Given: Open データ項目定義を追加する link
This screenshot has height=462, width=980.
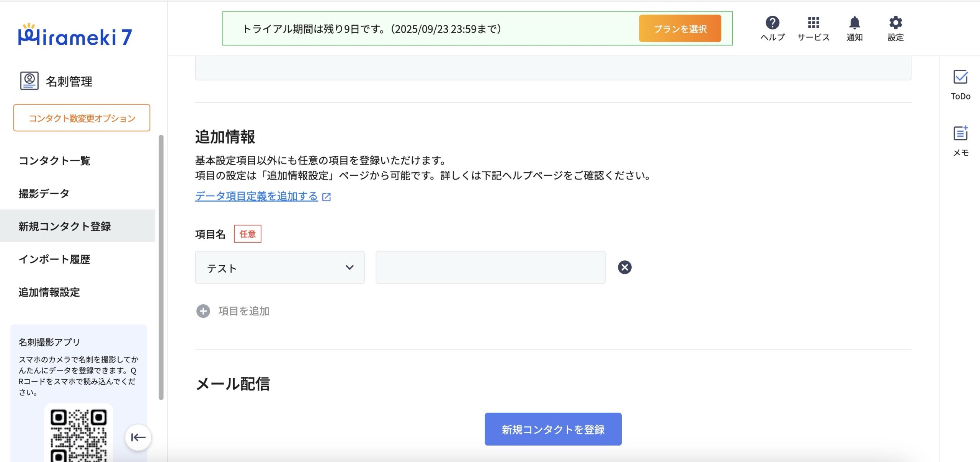Looking at the screenshot, I should click(x=256, y=196).
